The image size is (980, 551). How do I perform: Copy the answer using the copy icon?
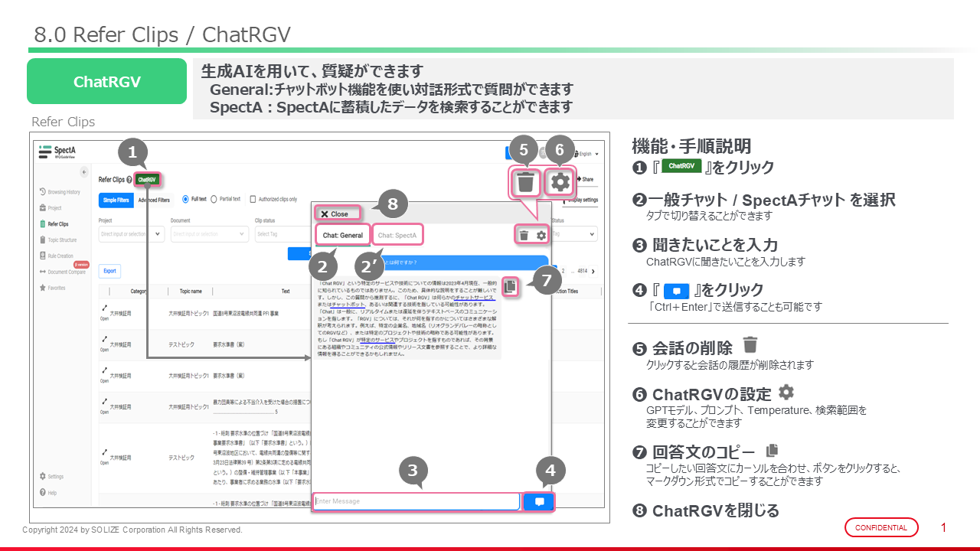tap(511, 286)
